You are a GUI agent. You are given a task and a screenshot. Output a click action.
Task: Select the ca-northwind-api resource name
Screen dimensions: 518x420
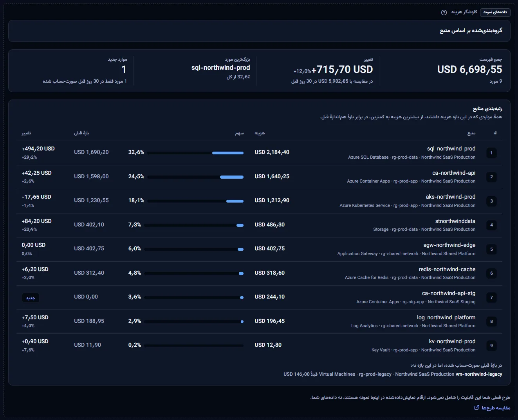[x=454, y=173]
